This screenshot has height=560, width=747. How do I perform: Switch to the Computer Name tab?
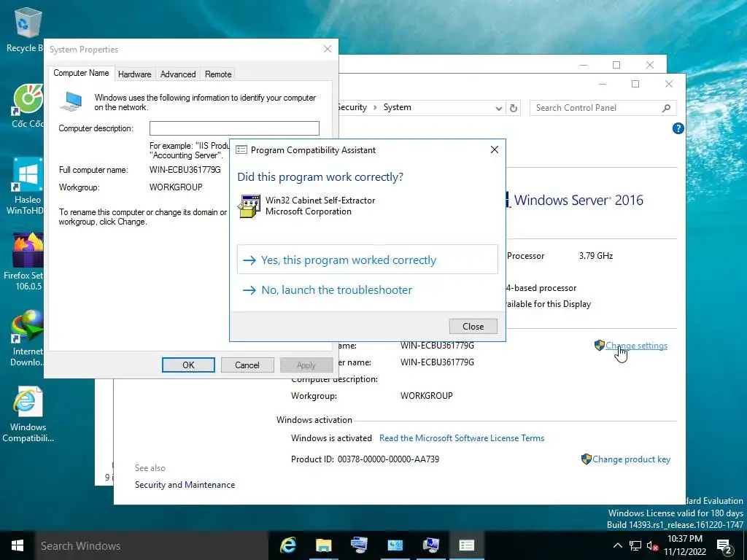[81, 73]
